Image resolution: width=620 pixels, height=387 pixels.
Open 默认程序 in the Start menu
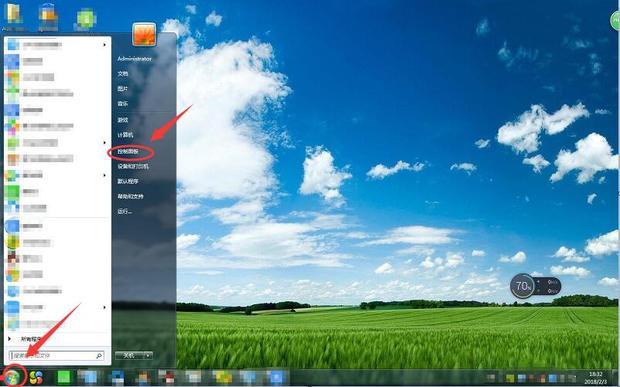pyautogui.click(x=128, y=181)
